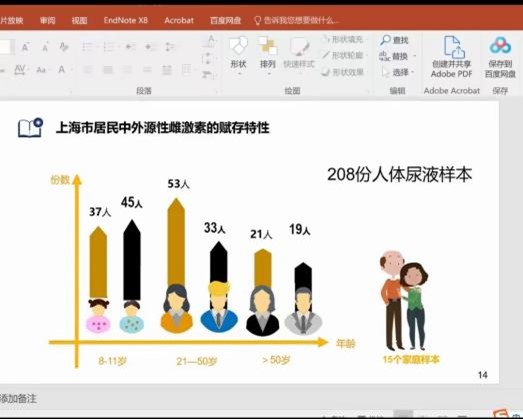Toggle the bullet list button
The width and height of the screenshot is (523, 419).
coord(88,47)
